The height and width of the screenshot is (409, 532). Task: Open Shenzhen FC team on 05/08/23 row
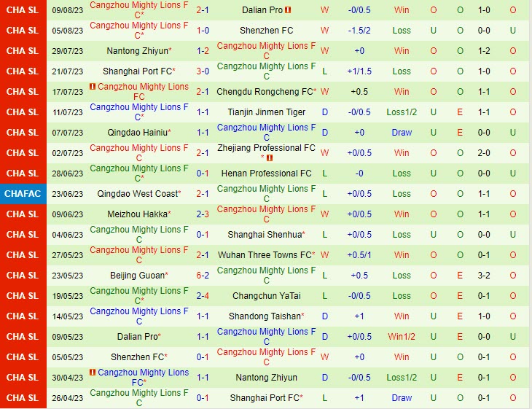[266, 31]
